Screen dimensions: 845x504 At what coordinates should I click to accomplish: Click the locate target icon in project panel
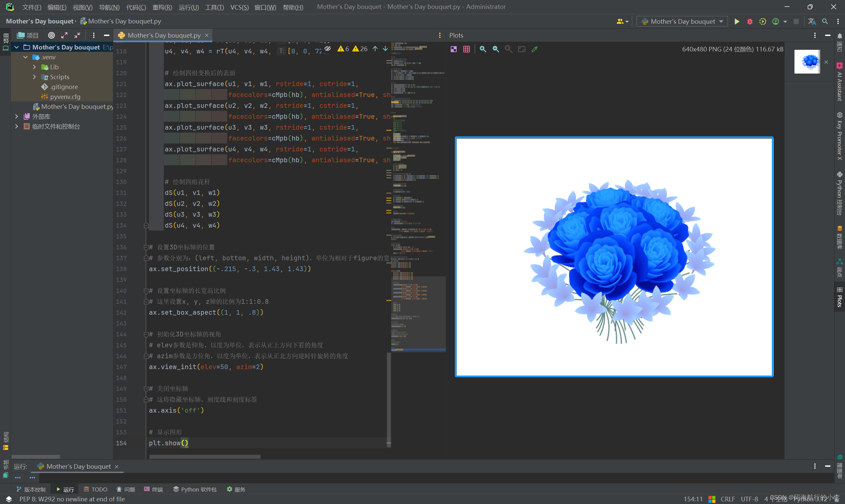click(51, 35)
